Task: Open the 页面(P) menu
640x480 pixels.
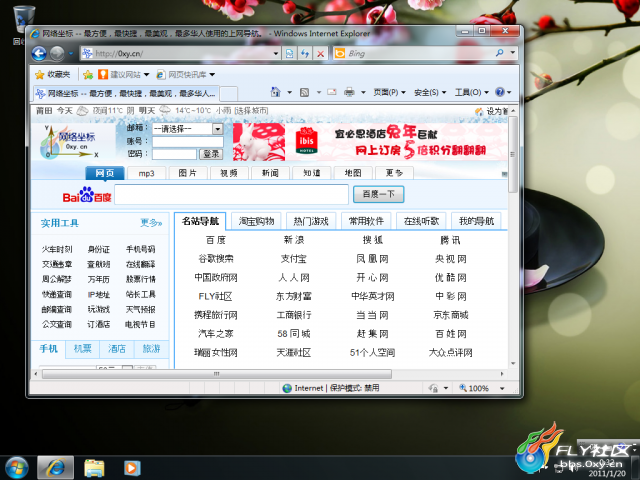Action: (x=389, y=92)
